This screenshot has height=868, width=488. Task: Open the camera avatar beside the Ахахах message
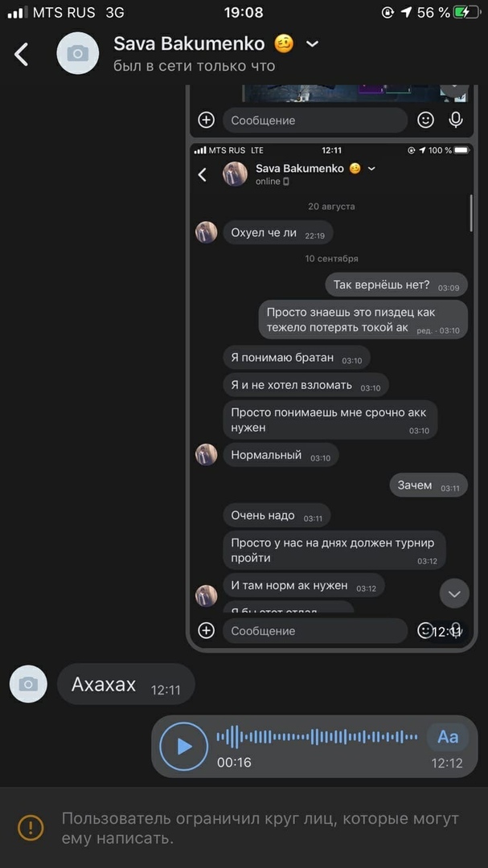click(x=28, y=684)
